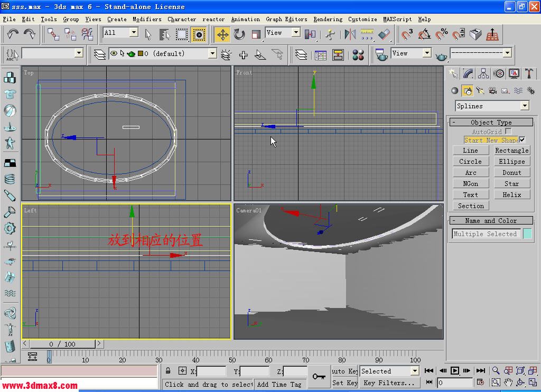Expand the named selection sets dropdown
The width and height of the screenshot is (541, 392).
click(x=79, y=53)
